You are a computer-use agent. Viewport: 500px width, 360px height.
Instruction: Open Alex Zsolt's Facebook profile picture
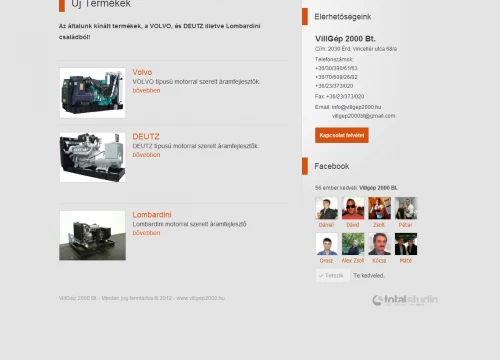(353, 244)
